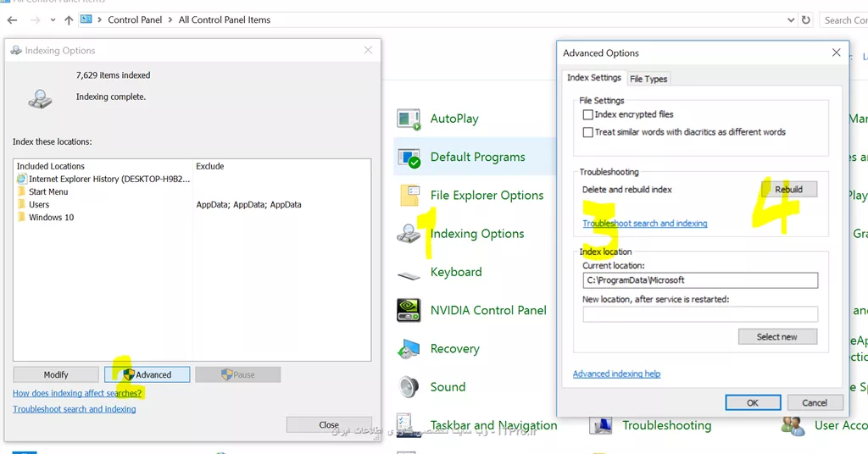Open Default Programs text link
The image size is (868, 454).
(x=478, y=157)
